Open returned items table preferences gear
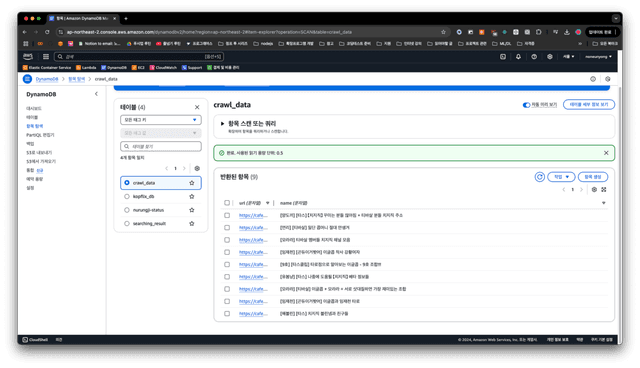Image resolution: width=640 pixels, height=368 pixels. point(594,189)
